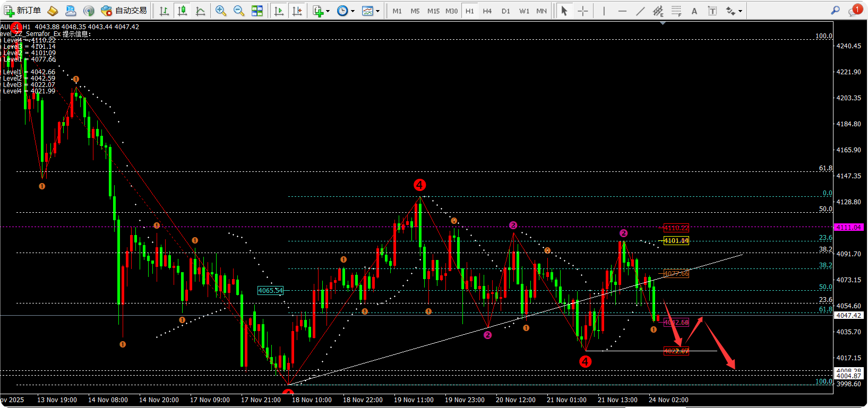Zoom in on the chart

tap(221, 11)
